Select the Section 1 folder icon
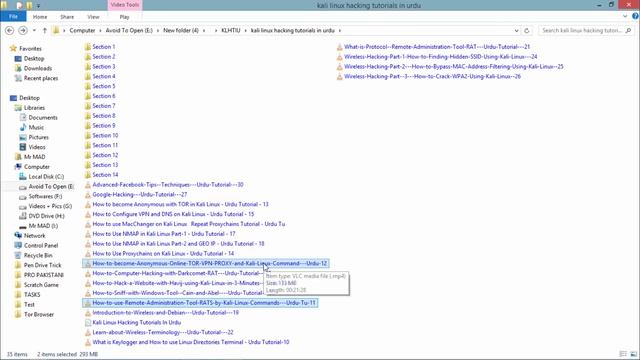Screen dimensions: 640x360 tap(88, 47)
